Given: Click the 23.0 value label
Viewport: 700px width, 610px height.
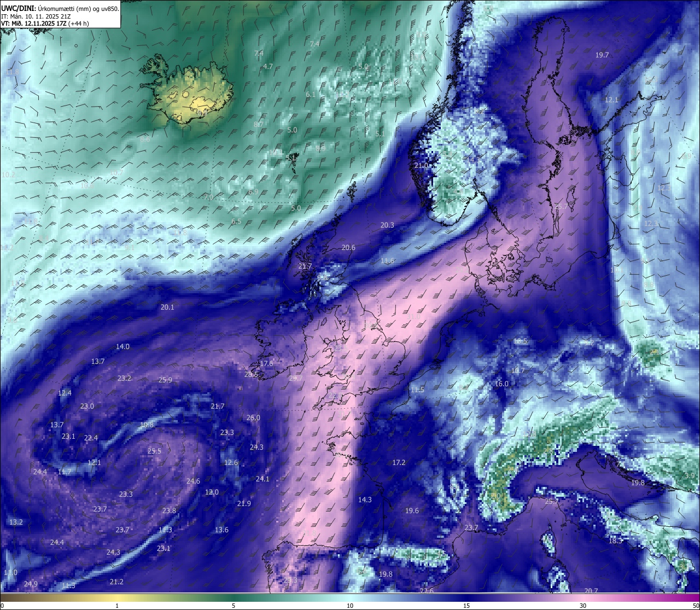Looking at the screenshot, I should tap(87, 406).
